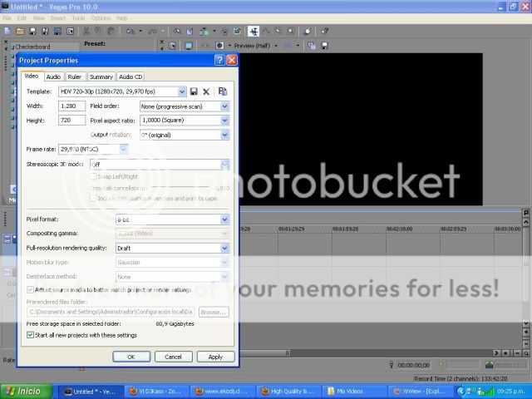The height and width of the screenshot is (399, 532).
Task: Click the What's This help icon
Action: tap(325, 32)
